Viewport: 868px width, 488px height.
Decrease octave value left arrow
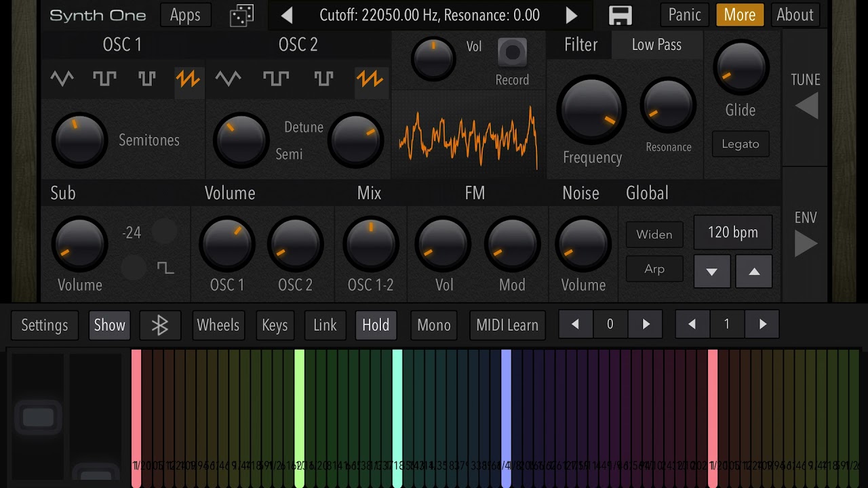click(575, 325)
